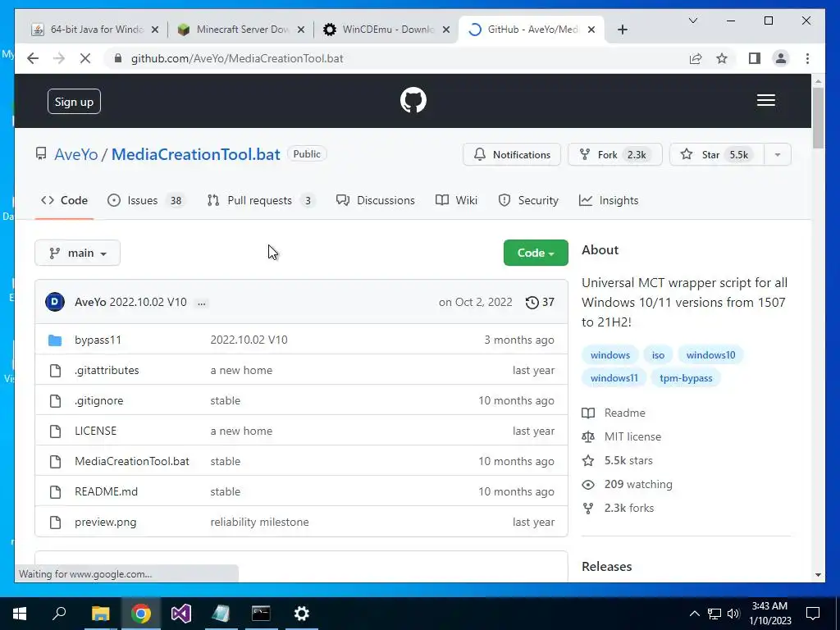Open Chrome's three-dot menu
Viewport: 840px width, 630px height.
pos(807,58)
